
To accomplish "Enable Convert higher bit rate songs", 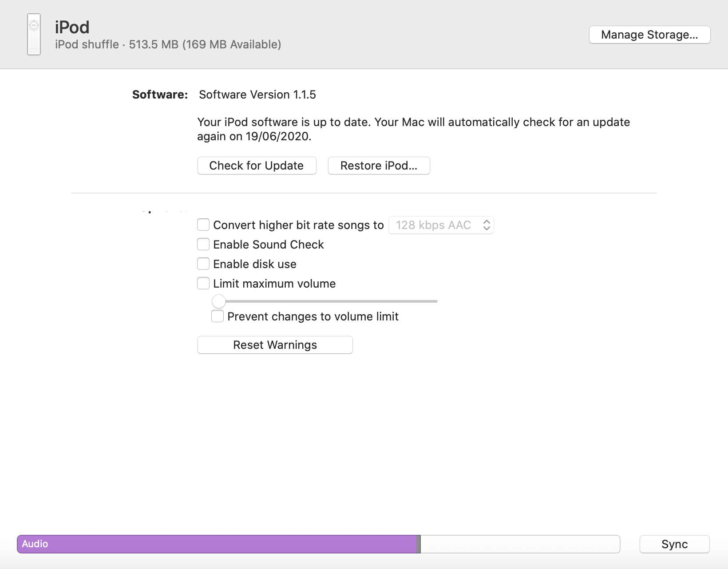I will pos(203,225).
